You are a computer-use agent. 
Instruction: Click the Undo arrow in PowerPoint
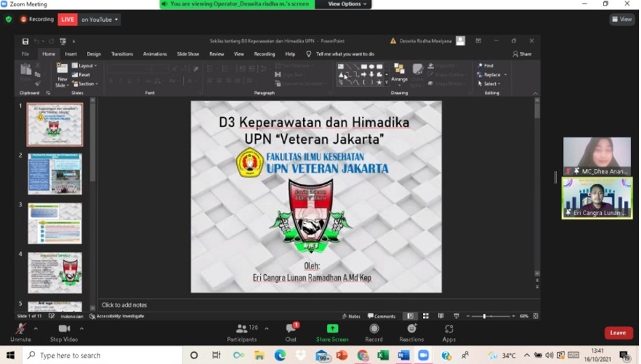pyautogui.click(x=36, y=41)
